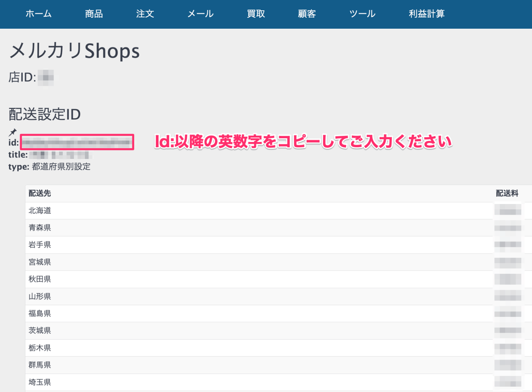Screen dimensions: 532x392
Task: Click the メルカリShops page heading
Action: [74, 51]
